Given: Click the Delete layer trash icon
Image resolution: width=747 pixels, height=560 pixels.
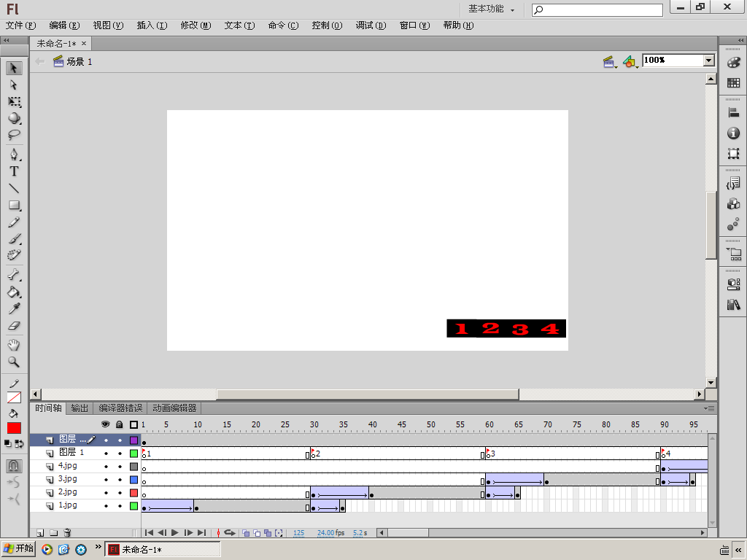Looking at the screenshot, I should tap(67, 533).
